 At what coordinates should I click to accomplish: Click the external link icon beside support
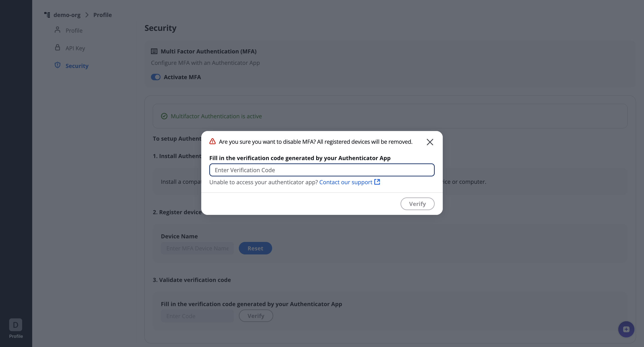coord(377,182)
